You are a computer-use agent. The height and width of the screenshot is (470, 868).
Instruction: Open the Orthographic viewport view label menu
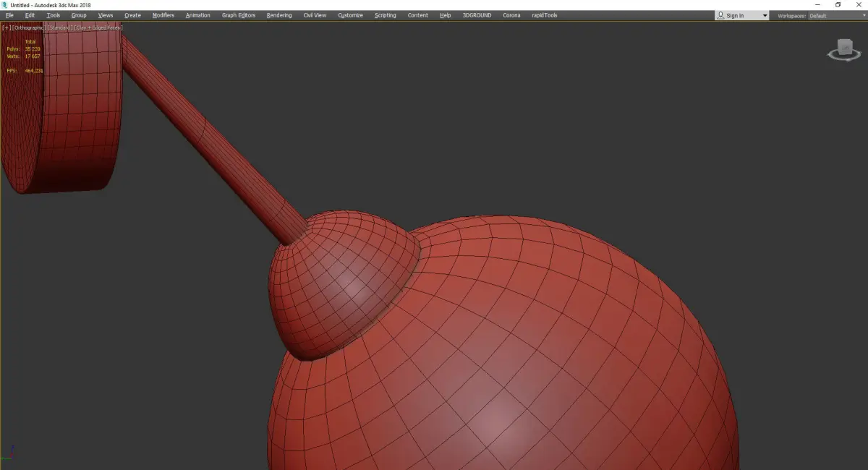(29, 27)
